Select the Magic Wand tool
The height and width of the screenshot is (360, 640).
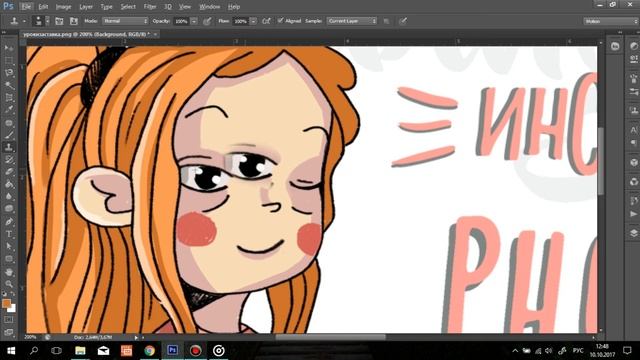pyautogui.click(x=9, y=85)
